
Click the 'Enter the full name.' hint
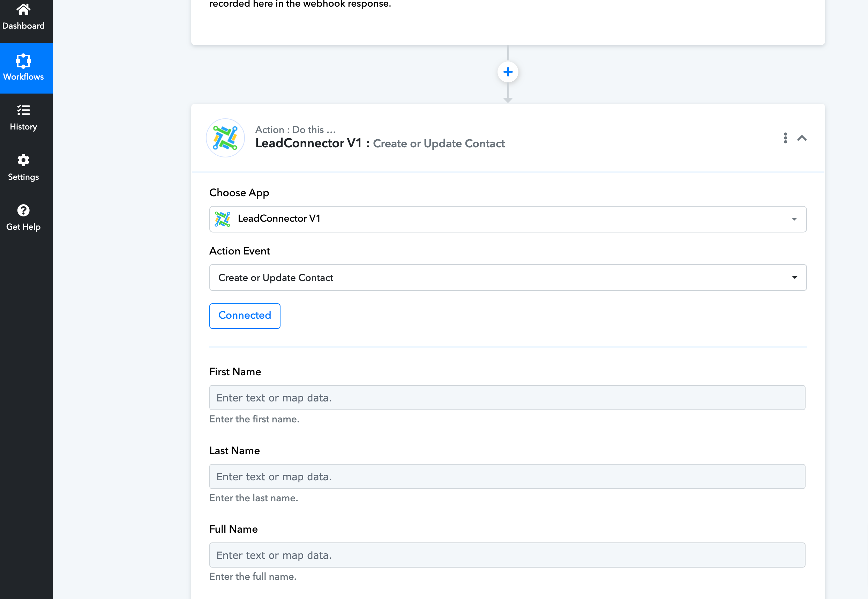click(253, 576)
